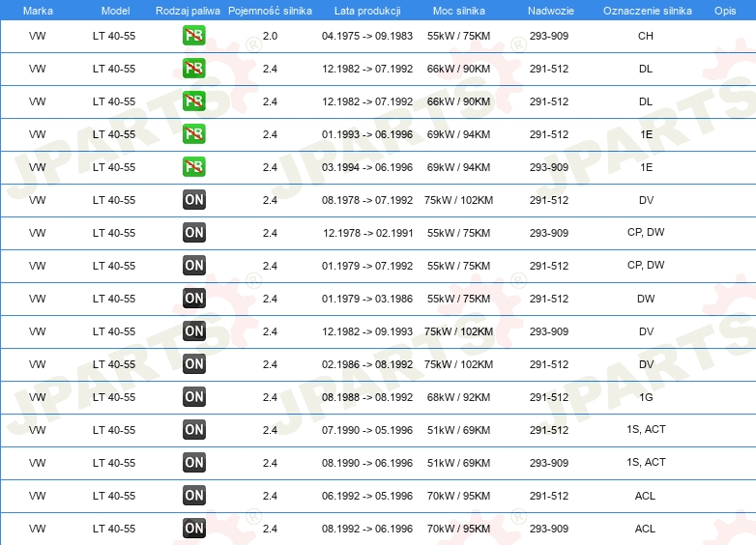The image size is (756, 545).
Task: Click the date range 08.1992 -> 06.1996
Action: (x=367, y=529)
